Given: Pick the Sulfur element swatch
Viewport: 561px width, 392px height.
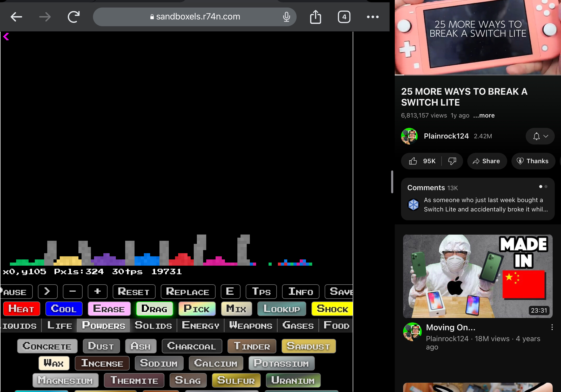Looking at the screenshot, I should (x=236, y=380).
